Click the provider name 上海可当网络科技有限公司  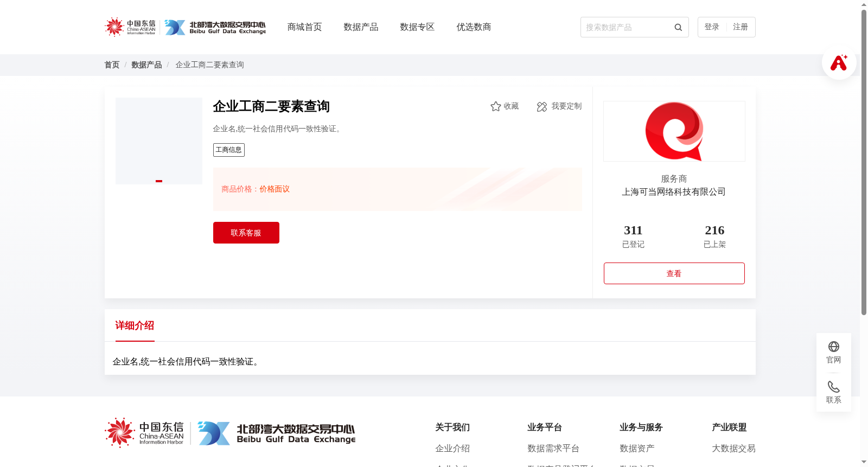click(674, 192)
